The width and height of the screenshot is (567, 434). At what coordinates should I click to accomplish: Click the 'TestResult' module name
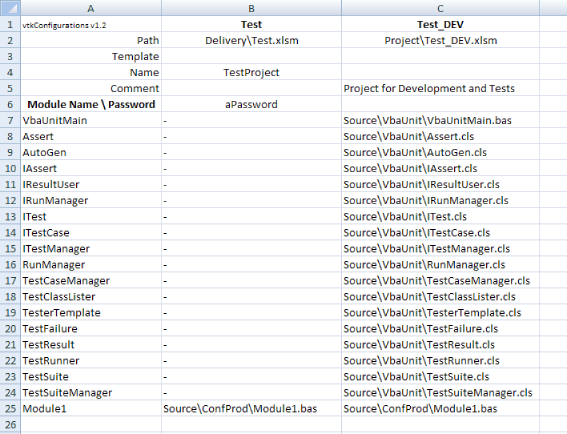[91, 344]
